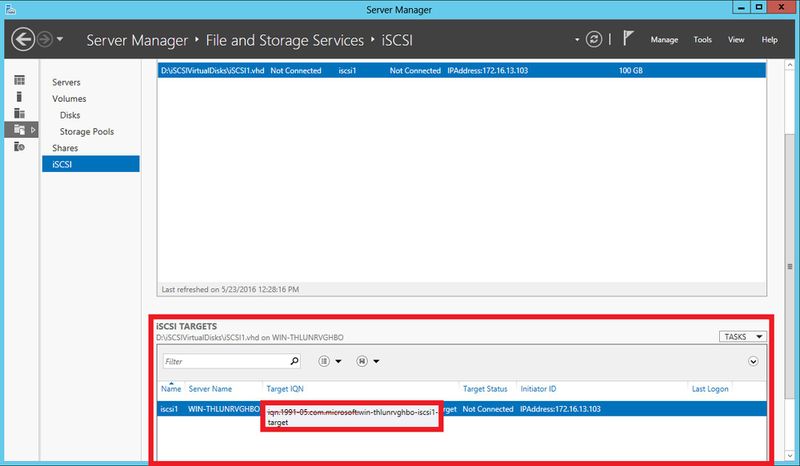Select Shares in the navigation pane
The image size is (800, 466).
pos(65,148)
